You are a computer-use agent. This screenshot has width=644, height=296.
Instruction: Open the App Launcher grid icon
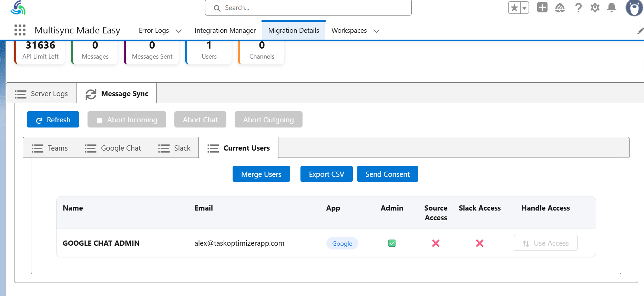click(x=20, y=30)
